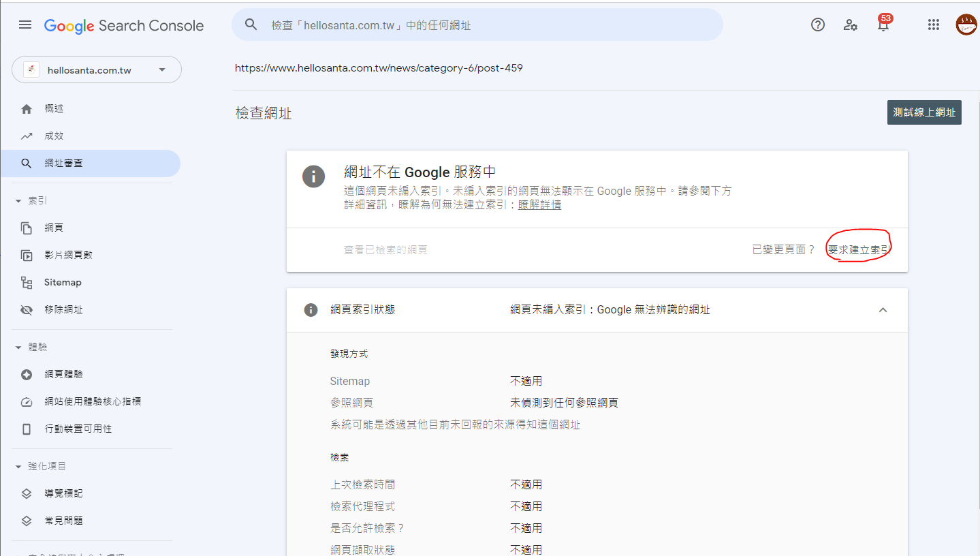Click 要求建立索引 link

pyautogui.click(x=859, y=250)
